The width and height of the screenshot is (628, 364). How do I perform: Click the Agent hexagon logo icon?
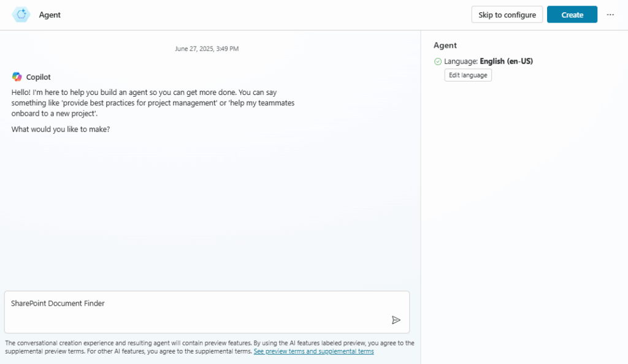[21, 14]
